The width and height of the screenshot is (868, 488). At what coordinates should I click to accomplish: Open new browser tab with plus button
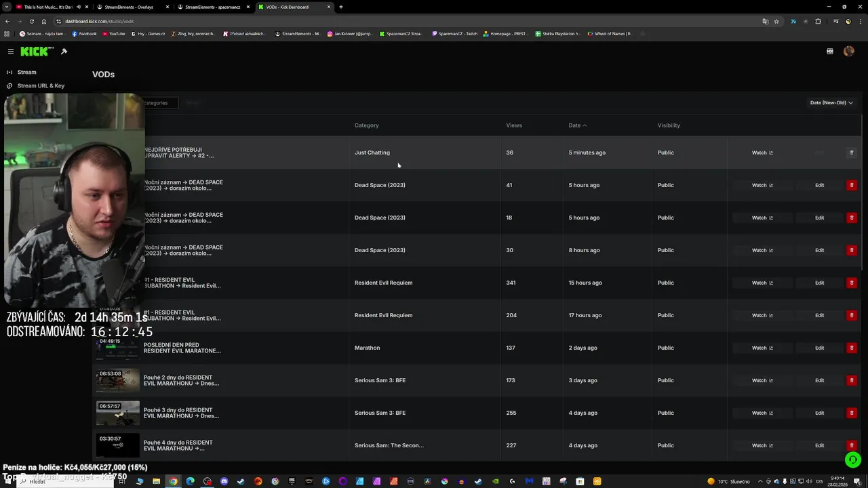click(341, 7)
